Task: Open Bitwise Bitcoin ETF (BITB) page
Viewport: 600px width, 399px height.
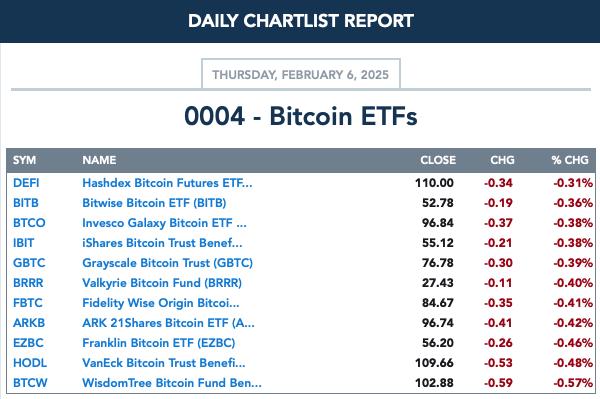Action: click(154, 203)
